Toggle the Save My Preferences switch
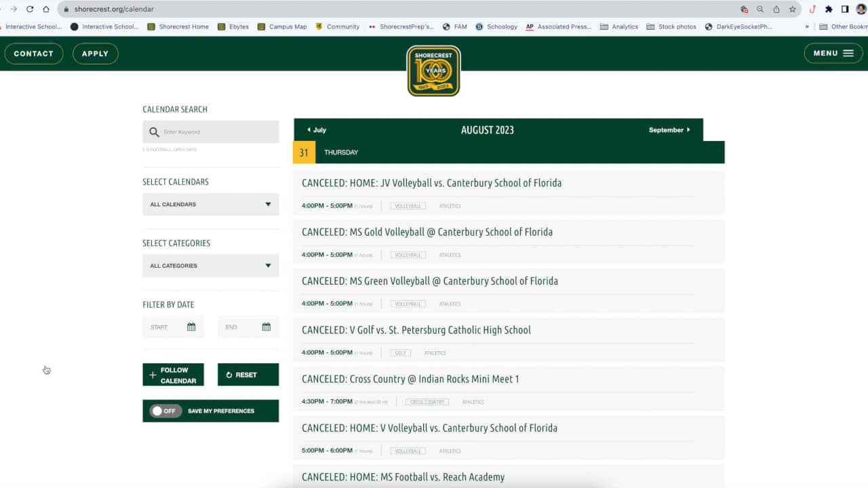 (165, 411)
